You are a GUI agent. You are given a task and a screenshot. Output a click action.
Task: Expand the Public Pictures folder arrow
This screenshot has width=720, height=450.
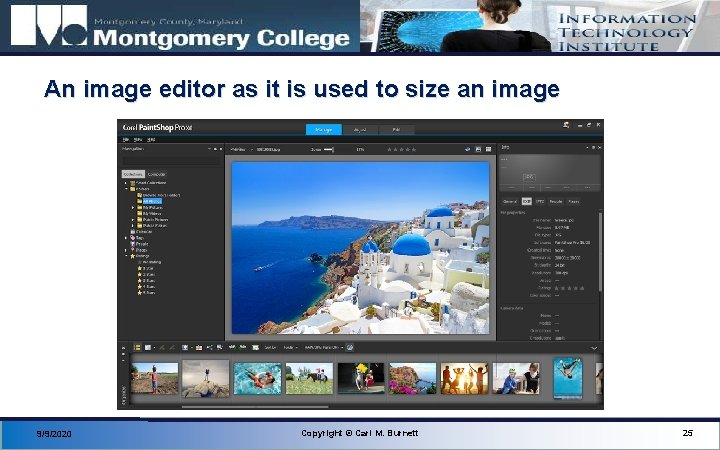[x=133, y=219]
